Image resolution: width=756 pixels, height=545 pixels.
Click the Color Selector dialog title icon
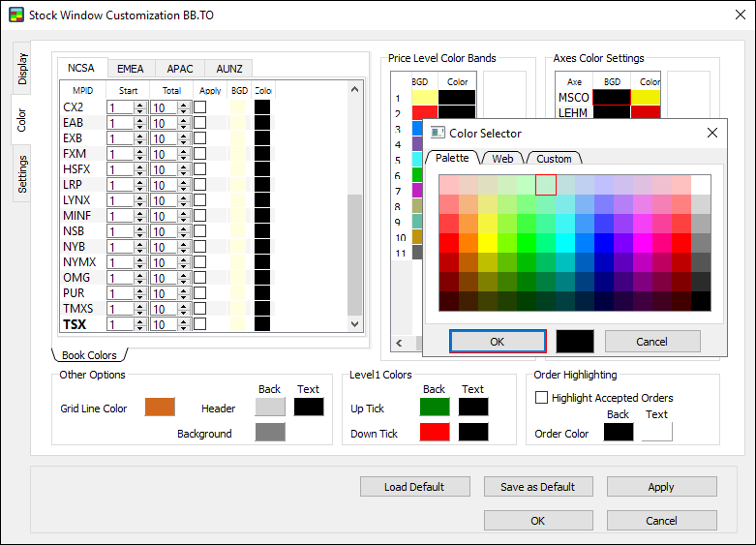point(438,133)
